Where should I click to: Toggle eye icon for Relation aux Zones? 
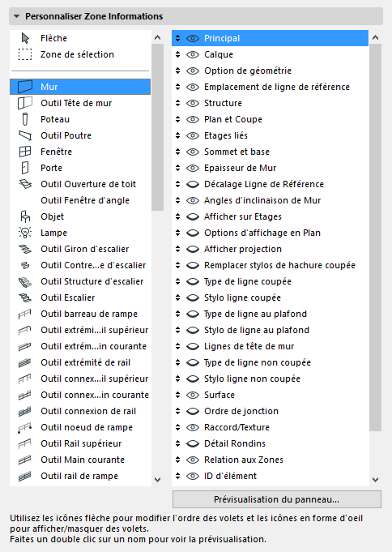click(193, 460)
